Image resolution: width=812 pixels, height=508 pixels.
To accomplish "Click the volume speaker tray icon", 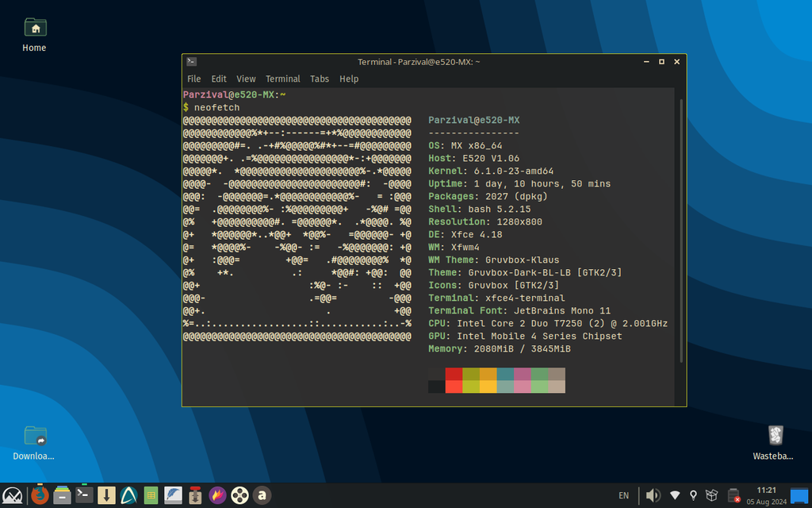I will pos(653,495).
